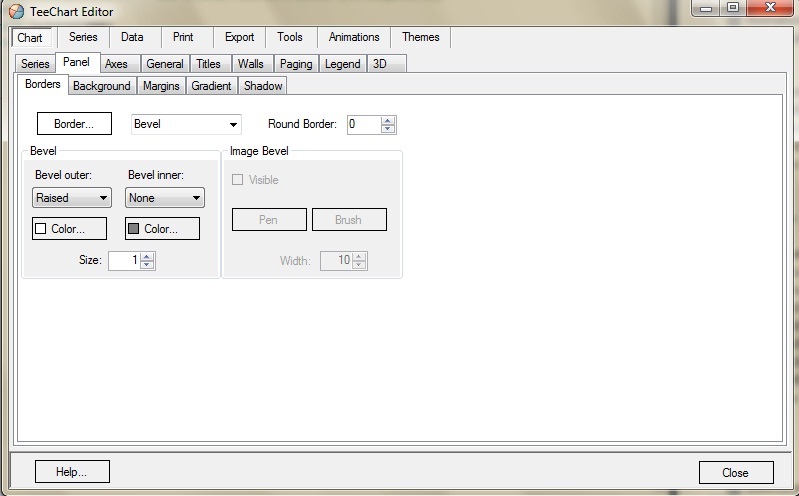Go to the Export tab

coord(239,37)
